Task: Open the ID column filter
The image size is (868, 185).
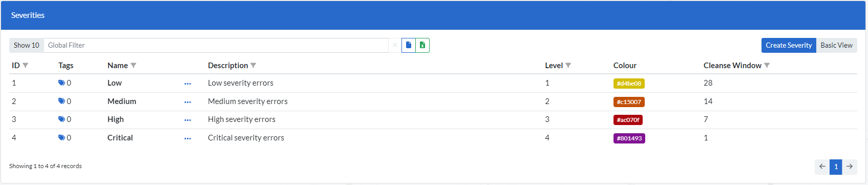Action: click(x=26, y=66)
